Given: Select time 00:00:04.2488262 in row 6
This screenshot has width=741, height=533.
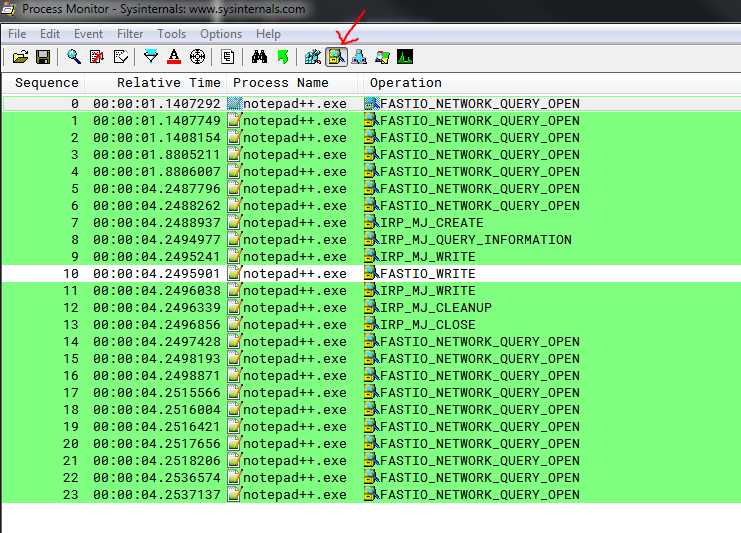Looking at the screenshot, I should 156,206.
